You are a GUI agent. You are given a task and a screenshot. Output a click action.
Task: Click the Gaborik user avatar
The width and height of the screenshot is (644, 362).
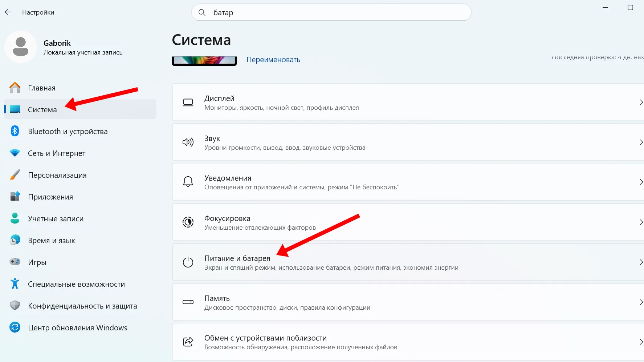21,47
